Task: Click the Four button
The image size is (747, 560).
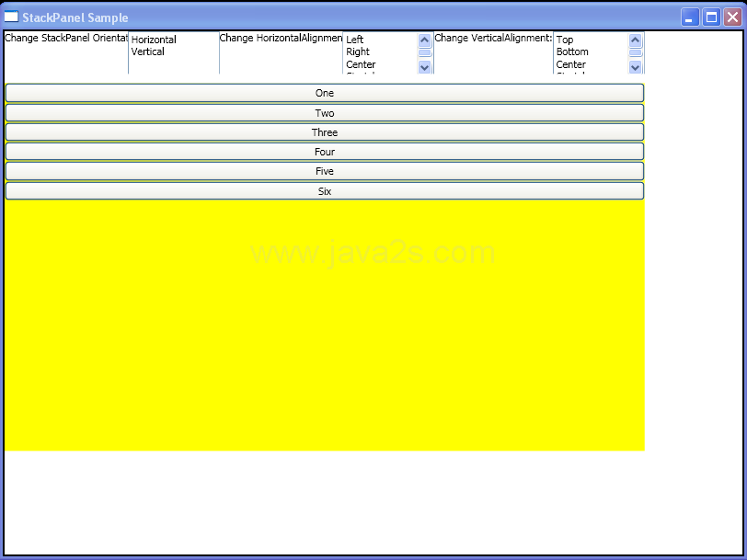Action: point(325,152)
